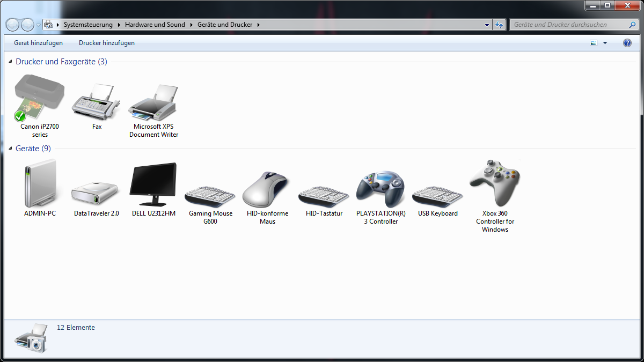Click Geräte und Drucker breadcrumb
The image size is (644, 362).
click(x=225, y=25)
